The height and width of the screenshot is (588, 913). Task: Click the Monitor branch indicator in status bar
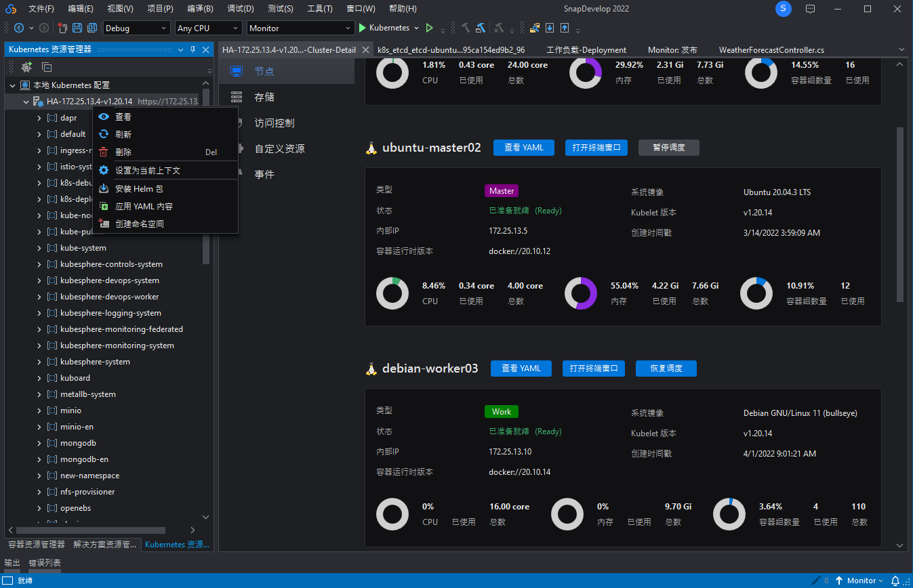[859, 581]
